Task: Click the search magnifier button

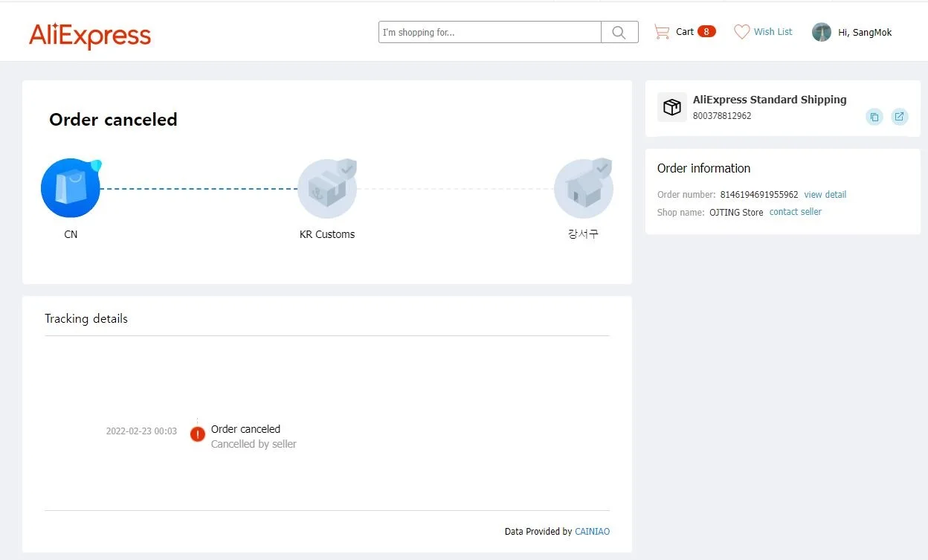Action: click(x=619, y=32)
